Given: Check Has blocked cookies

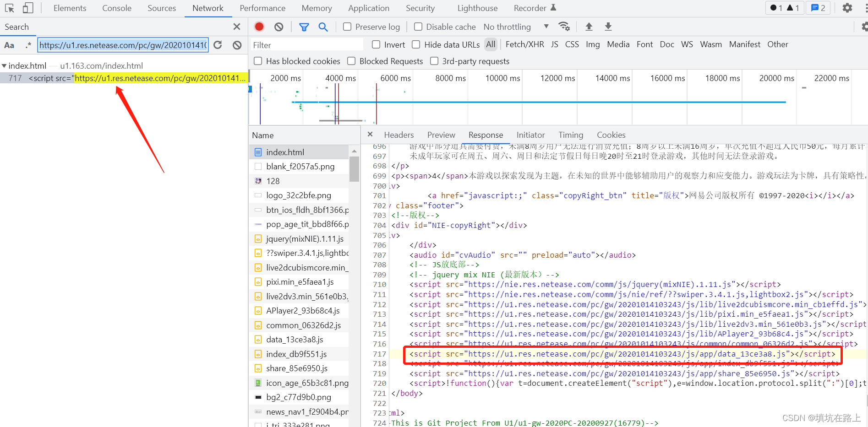Looking at the screenshot, I should (x=258, y=61).
